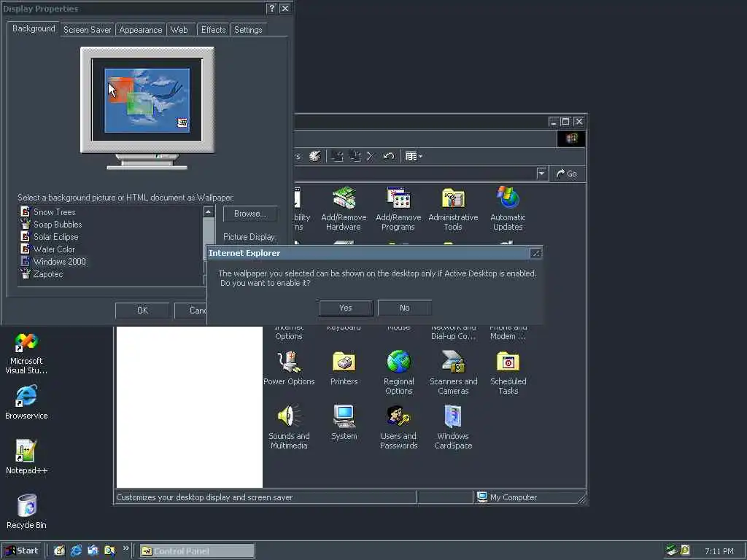Click the Go button beside address bar

tap(567, 174)
